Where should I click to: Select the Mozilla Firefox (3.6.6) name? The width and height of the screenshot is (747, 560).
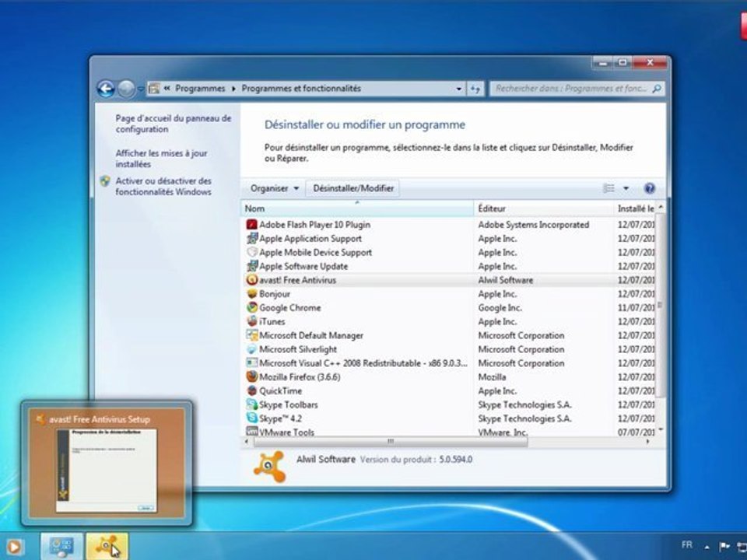pos(300,377)
